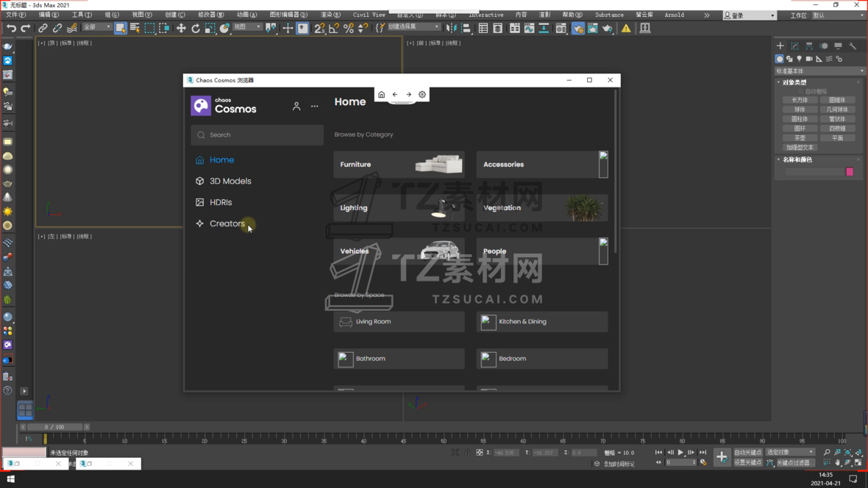868x488 pixels.
Task: Open the 渲染(R) rendering menu
Action: [x=330, y=15]
